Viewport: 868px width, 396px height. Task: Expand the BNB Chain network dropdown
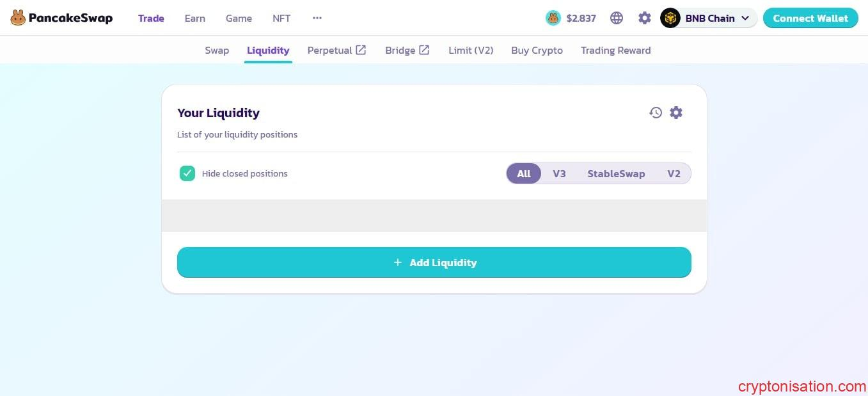(745, 18)
